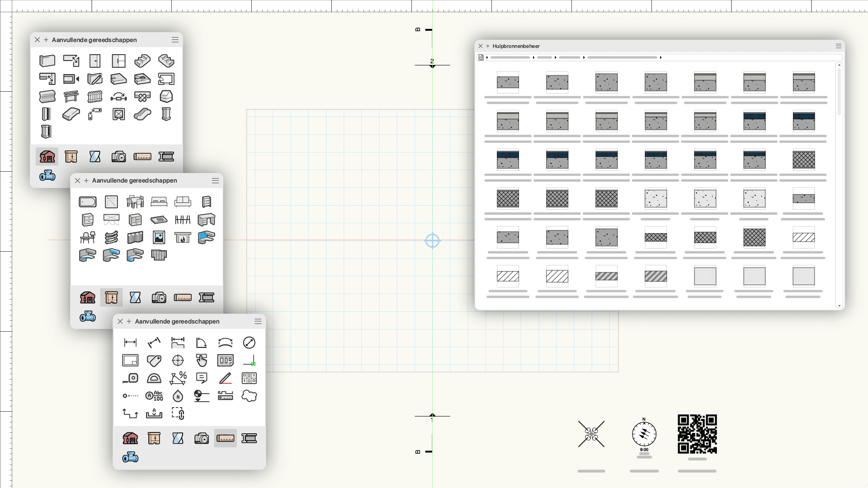
Task: Expand last breadcrumb arrow in resource path
Action: pos(661,57)
